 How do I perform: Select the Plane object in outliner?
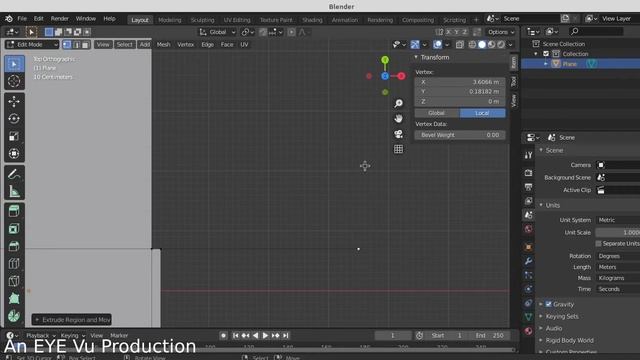570,64
